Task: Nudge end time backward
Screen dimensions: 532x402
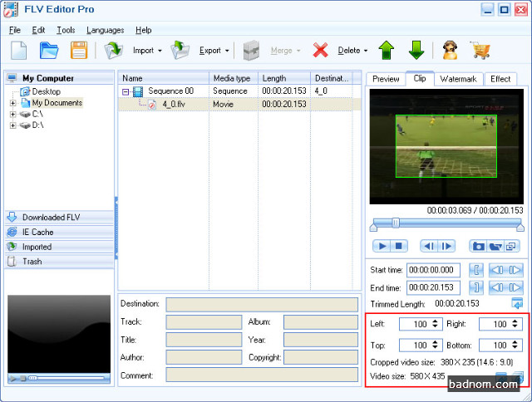Action: (497, 287)
